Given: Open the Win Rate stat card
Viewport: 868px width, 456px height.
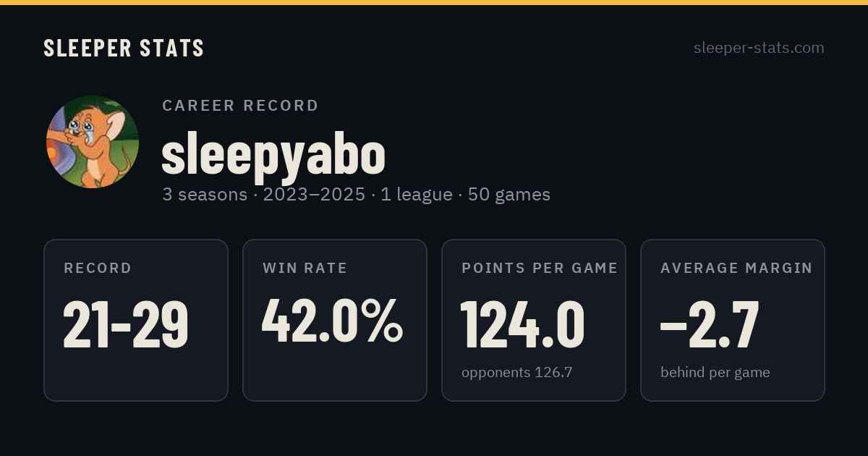Looking at the screenshot, I should [335, 320].
